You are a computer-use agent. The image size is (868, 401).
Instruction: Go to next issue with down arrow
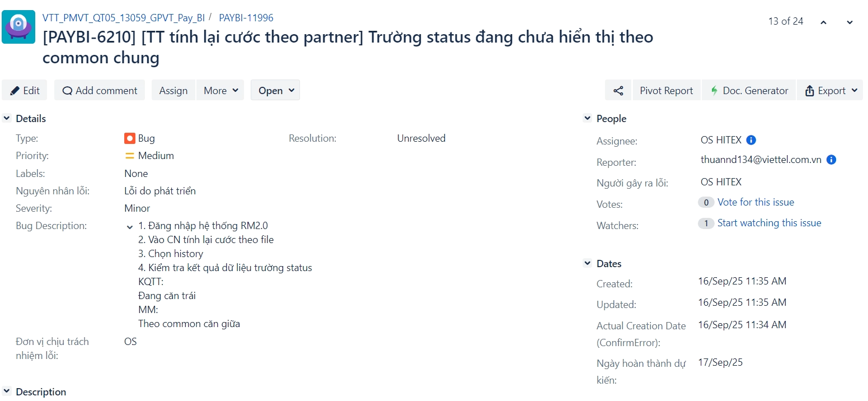click(850, 22)
